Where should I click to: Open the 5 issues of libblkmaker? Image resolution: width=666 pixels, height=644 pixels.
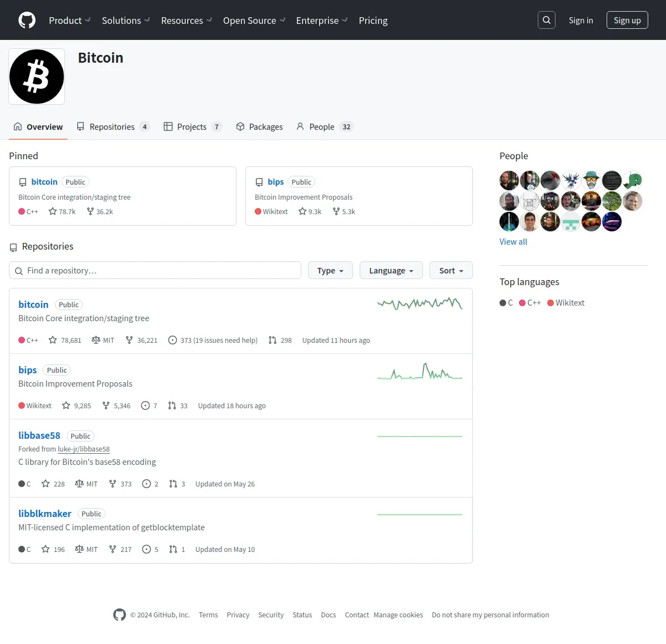pos(150,549)
